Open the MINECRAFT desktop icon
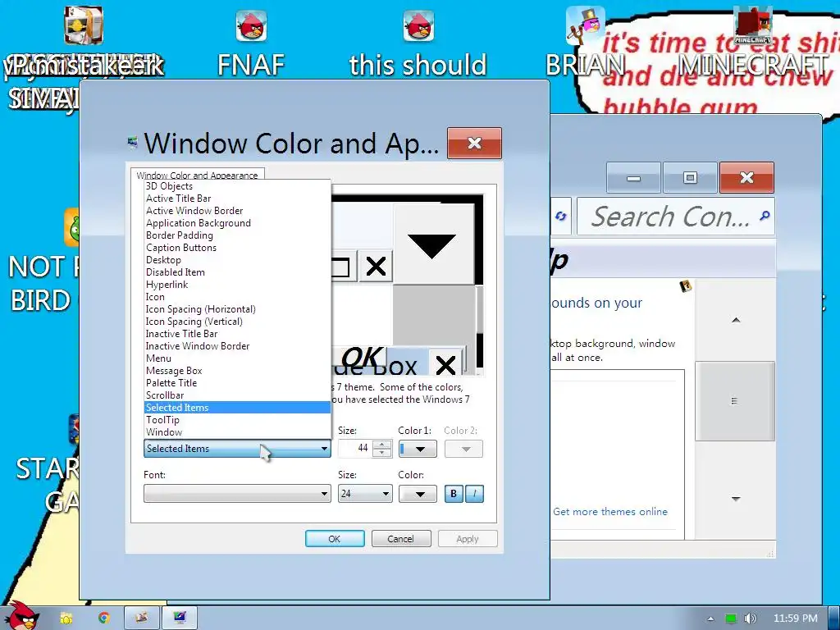840x630 pixels. click(753, 43)
